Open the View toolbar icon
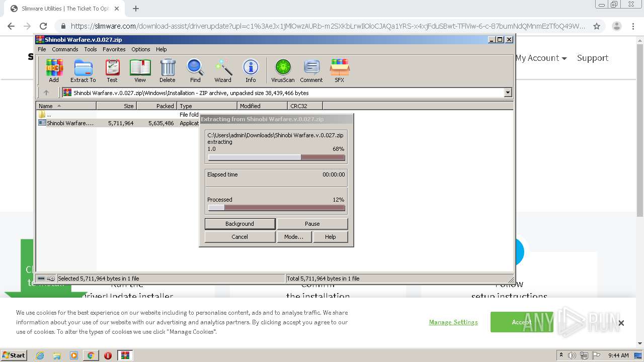 tap(140, 70)
